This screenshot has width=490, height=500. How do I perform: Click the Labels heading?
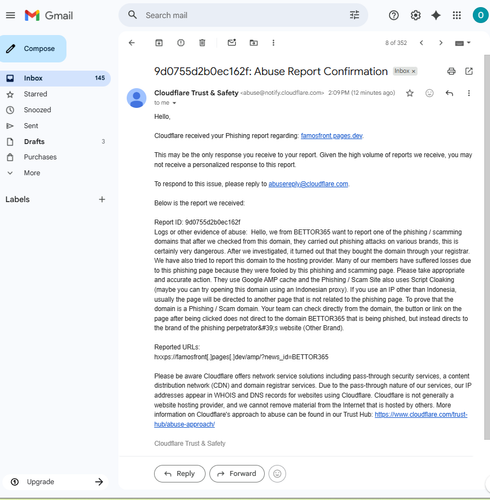pyautogui.click(x=17, y=199)
